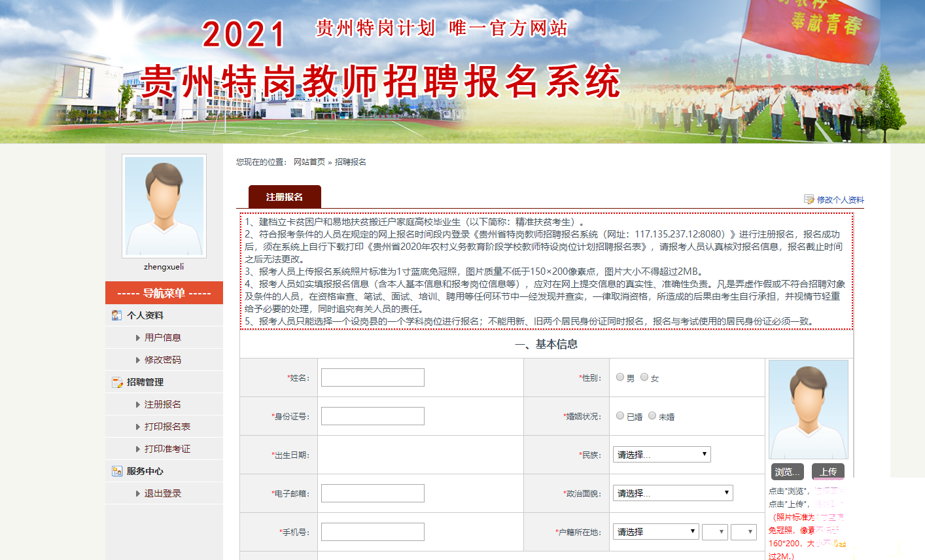
Task: Click the form photo preview avatar
Action: tap(808, 410)
